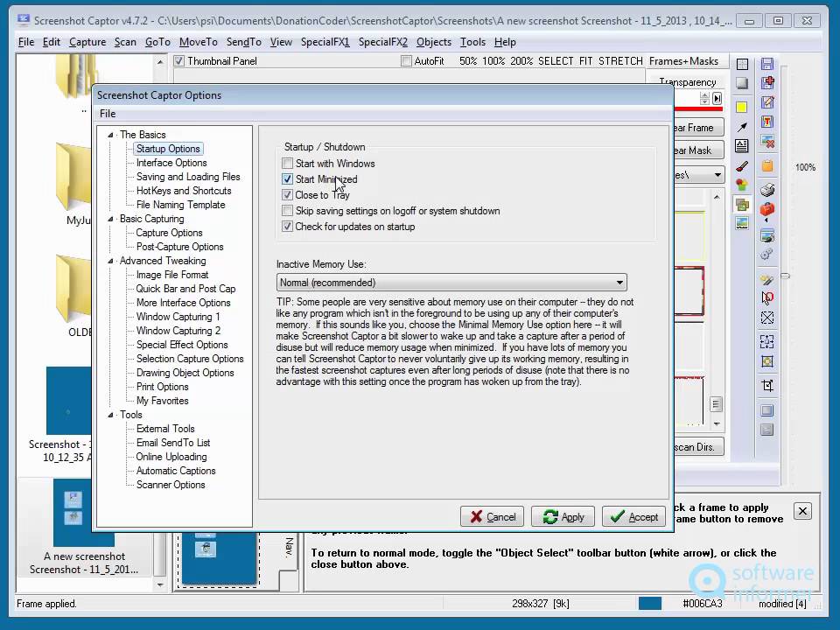The width and height of the screenshot is (840, 630).
Task: Toggle Close to Tray checkbox
Action: click(x=288, y=195)
